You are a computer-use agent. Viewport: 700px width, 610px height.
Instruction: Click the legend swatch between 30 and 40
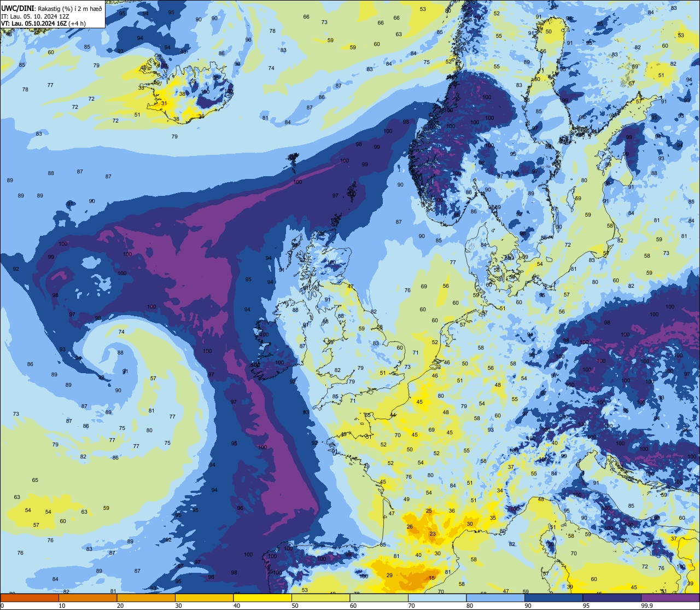(x=204, y=597)
